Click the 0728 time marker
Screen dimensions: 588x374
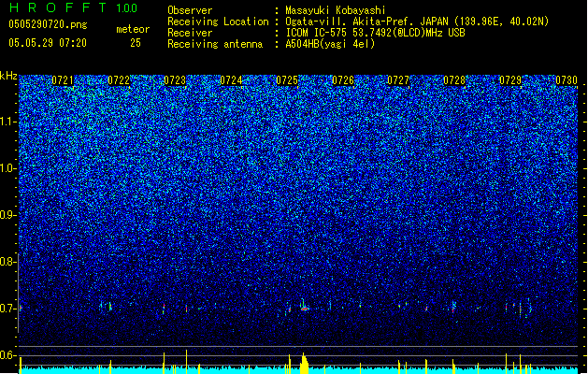coord(454,80)
